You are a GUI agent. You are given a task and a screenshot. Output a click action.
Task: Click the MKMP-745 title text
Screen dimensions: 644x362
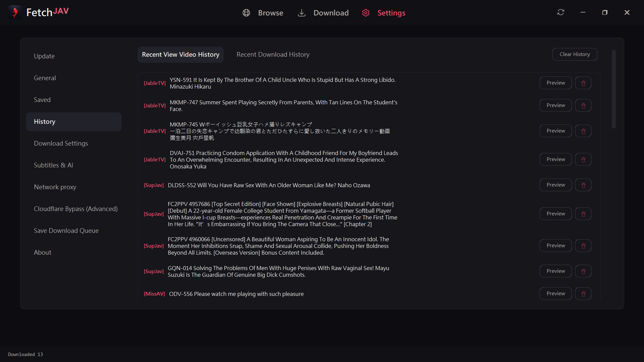tap(280, 131)
